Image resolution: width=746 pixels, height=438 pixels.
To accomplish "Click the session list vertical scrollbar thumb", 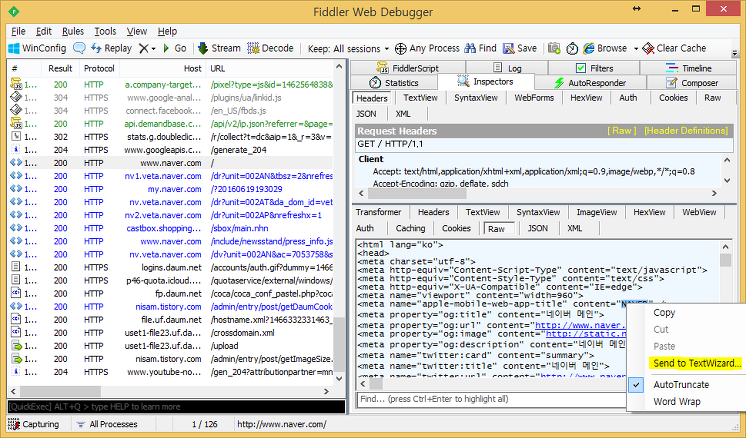I will pyautogui.click(x=339, y=344).
